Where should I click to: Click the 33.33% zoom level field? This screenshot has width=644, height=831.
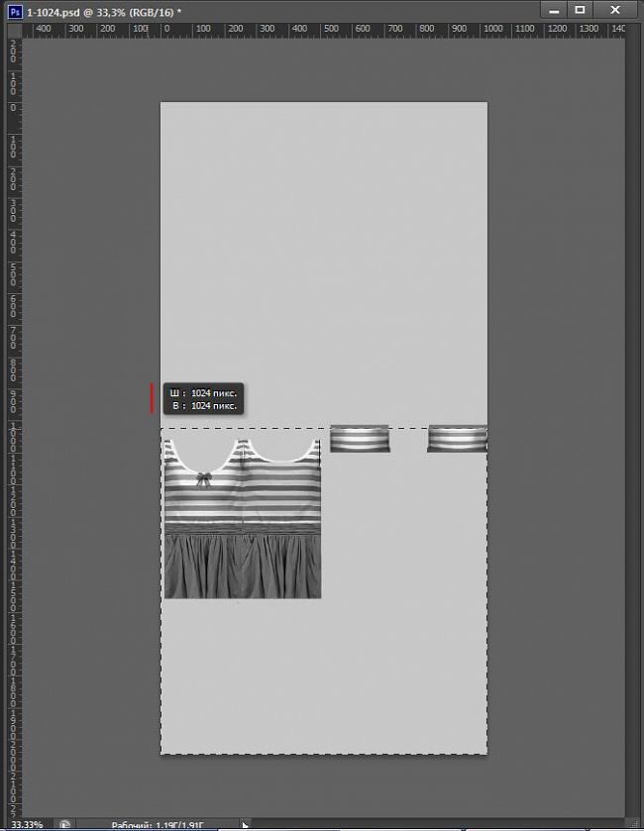(27, 824)
